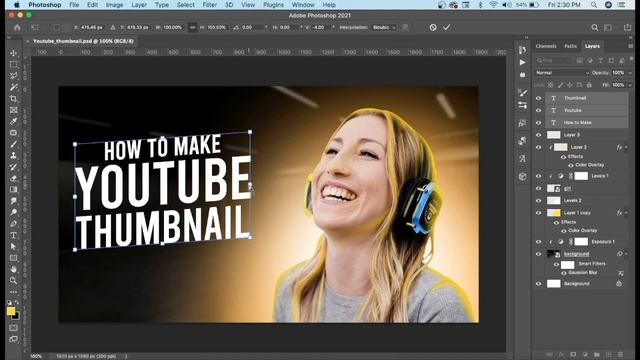
Task: Open the Fill dropdown arrow
Action: click(629, 85)
